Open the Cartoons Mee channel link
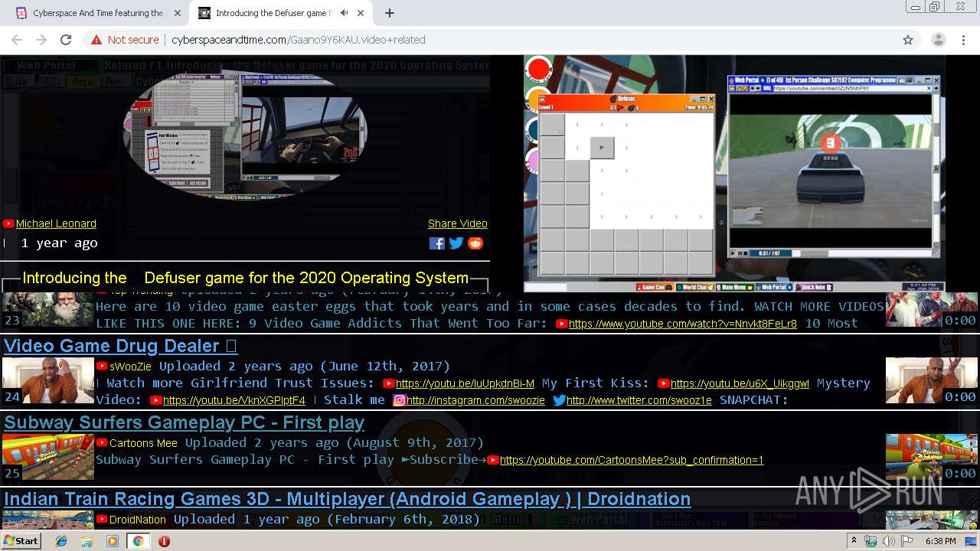Viewport: 980px width, 551px height. click(143, 443)
